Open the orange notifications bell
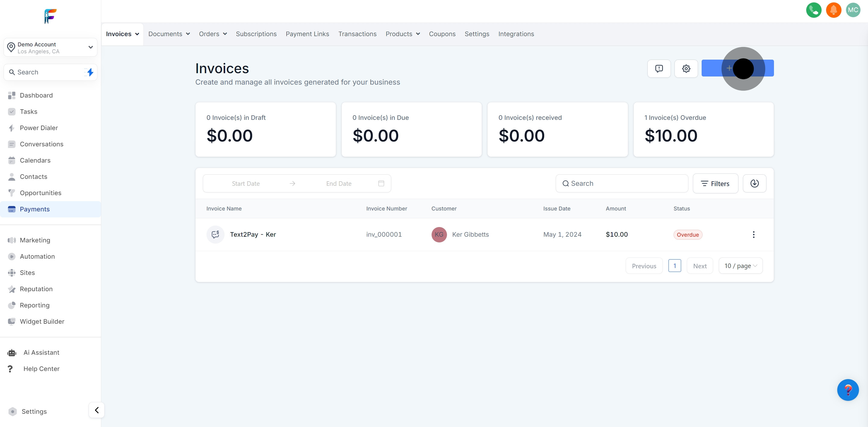This screenshot has height=427, width=868. pyautogui.click(x=833, y=10)
